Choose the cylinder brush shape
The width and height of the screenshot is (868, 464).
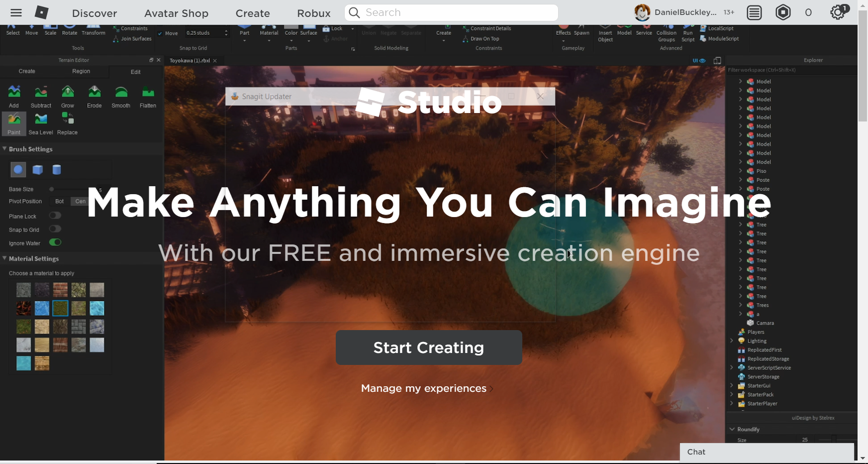pos(57,170)
